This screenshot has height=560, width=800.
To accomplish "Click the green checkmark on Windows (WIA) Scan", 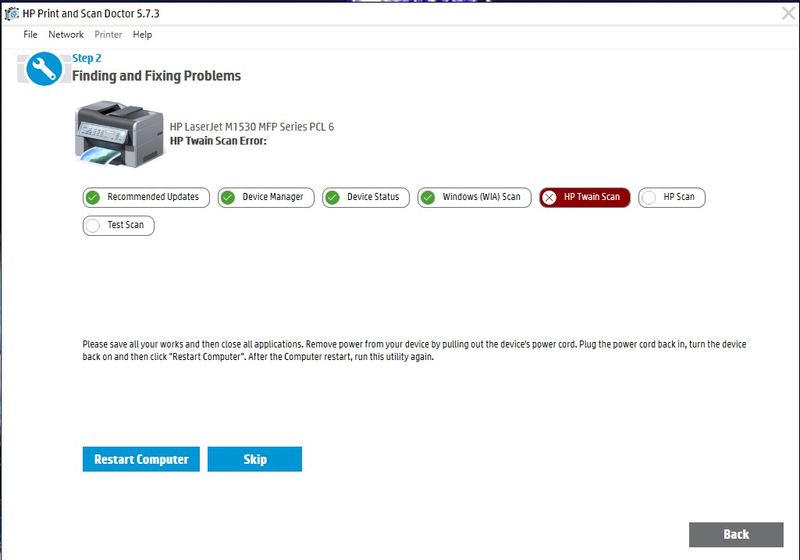I will point(428,197).
